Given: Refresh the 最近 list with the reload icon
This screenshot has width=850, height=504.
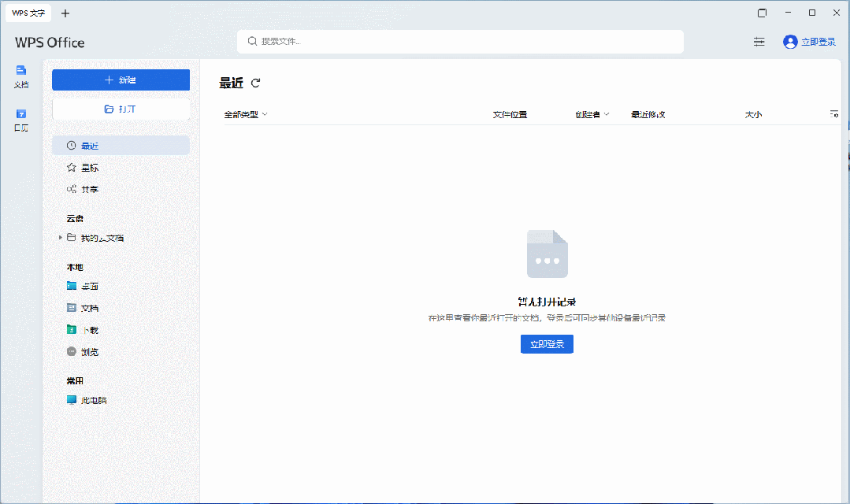Looking at the screenshot, I should (x=255, y=83).
